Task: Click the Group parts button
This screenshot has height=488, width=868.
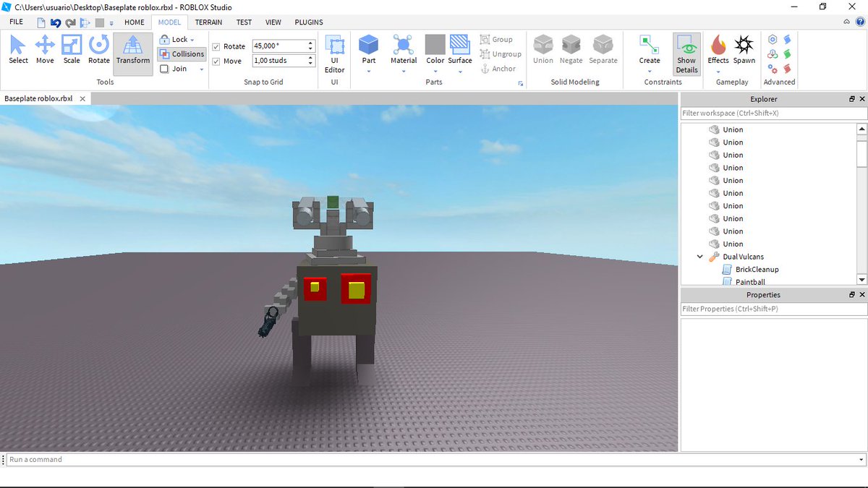Action: [496, 40]
